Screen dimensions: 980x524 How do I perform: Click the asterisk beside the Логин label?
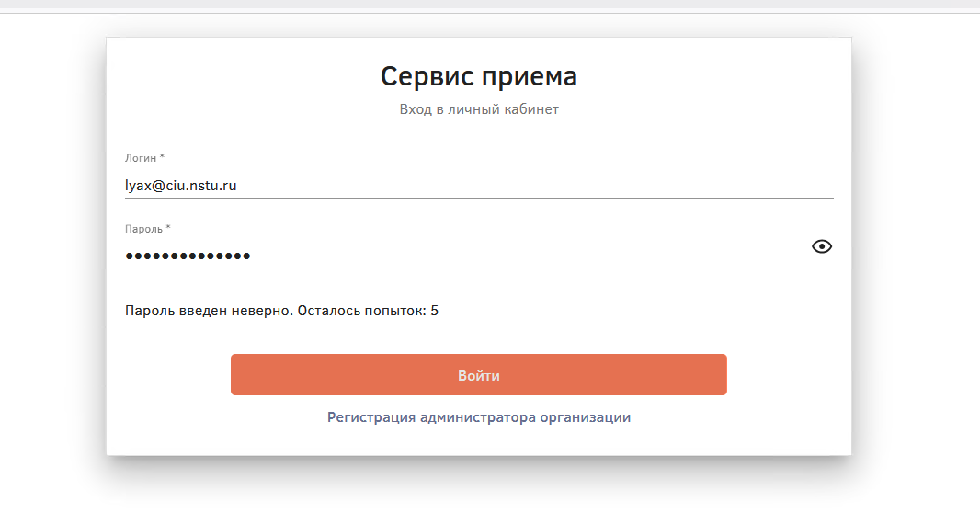click(162, 157)
